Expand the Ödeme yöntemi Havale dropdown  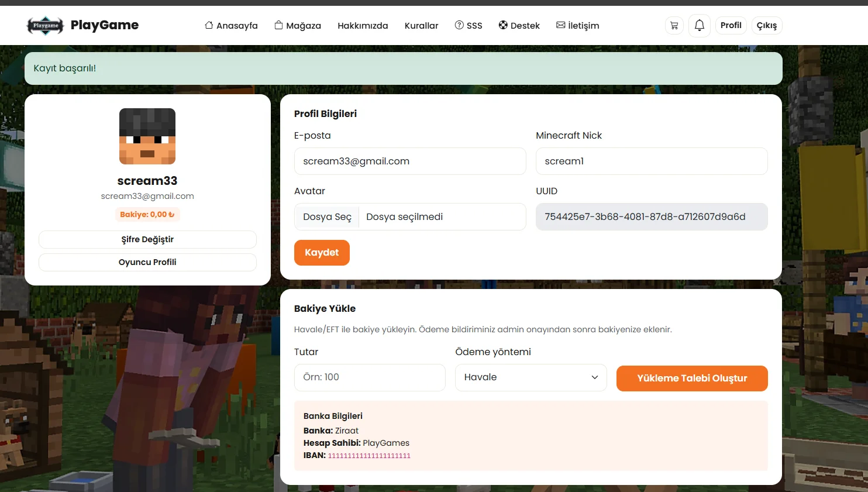tap(531, 377)
